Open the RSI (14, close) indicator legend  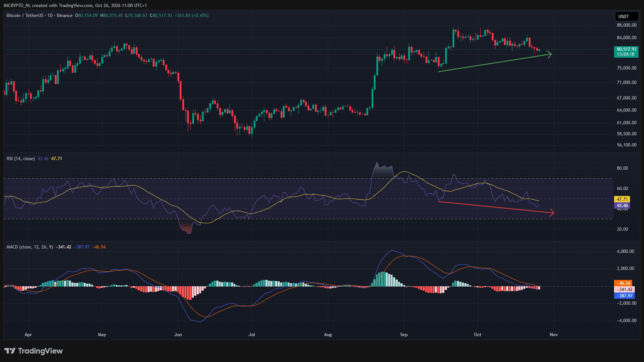(21, 159)
